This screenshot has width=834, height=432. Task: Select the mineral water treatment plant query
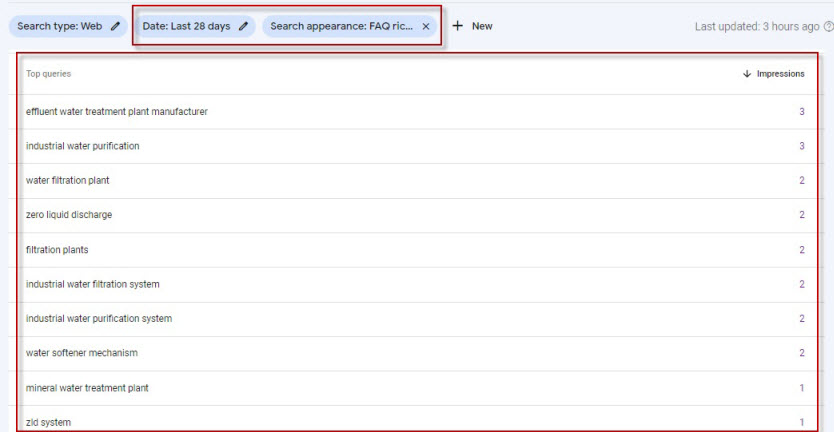tap(87, 388)
